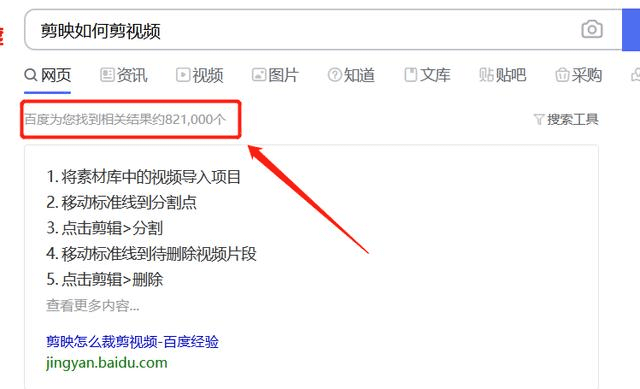Switch to the 视频 tab

click(200, 75)
